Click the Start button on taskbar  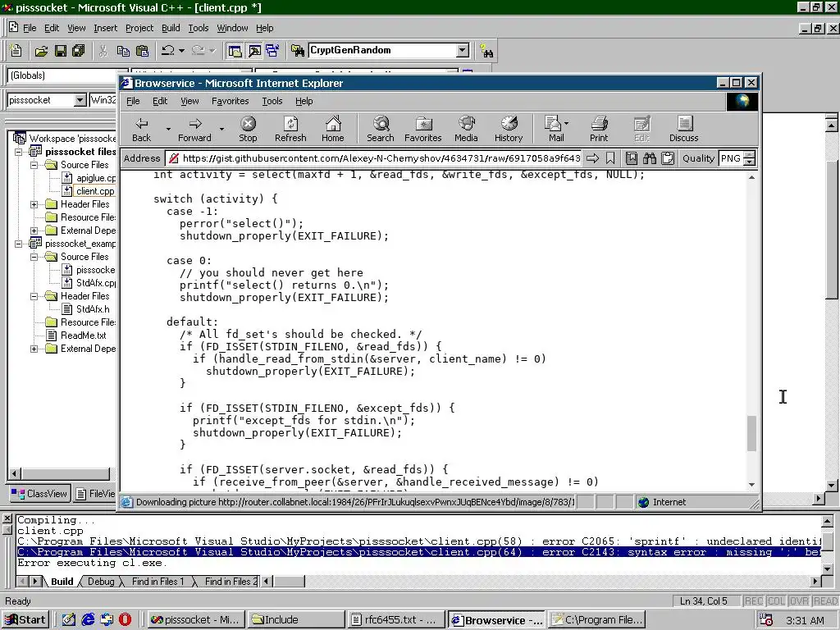[25, 620]
